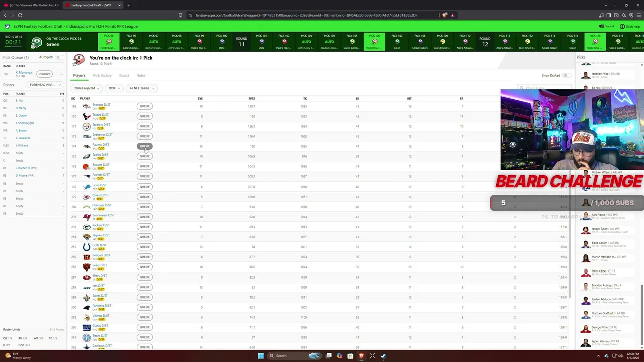Viewport: 644px width, 362px height.
Task: Open the 2026 Projected dropdown
Action: point(87,88)
